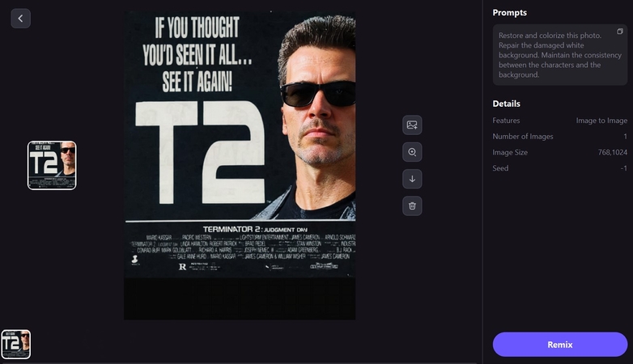Click the image-to-image reference icon button

tap(412, 125)
